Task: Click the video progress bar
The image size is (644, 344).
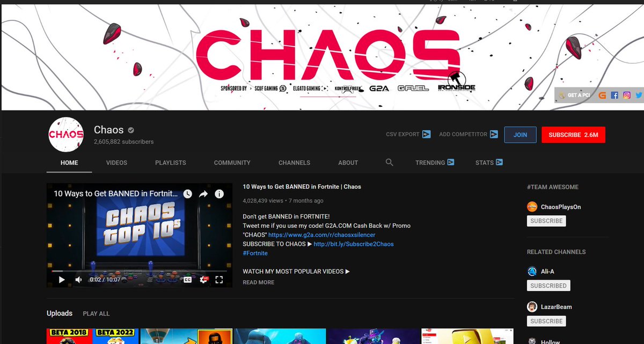Action: click(140, 271)
